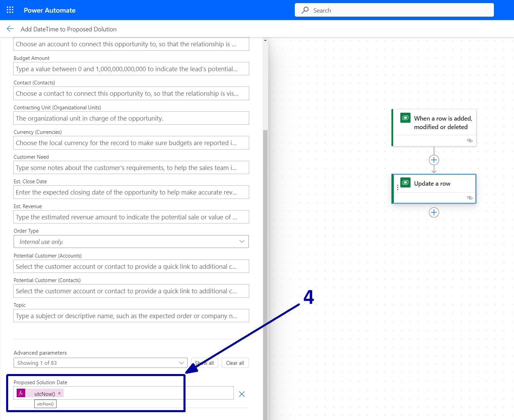Click the Topic field
Image resolution: width=514 pixels, height=420 pixels.
click(x=131, y=316)
